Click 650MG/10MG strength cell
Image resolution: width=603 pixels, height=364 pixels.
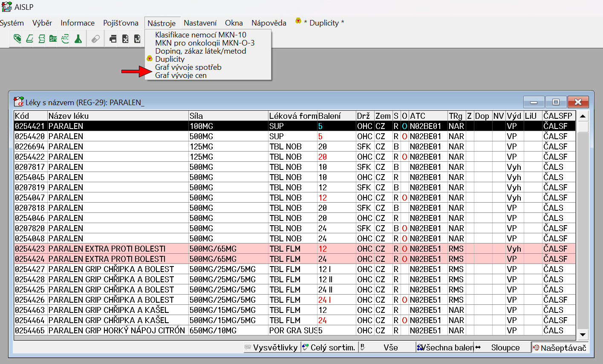point(228,330)
